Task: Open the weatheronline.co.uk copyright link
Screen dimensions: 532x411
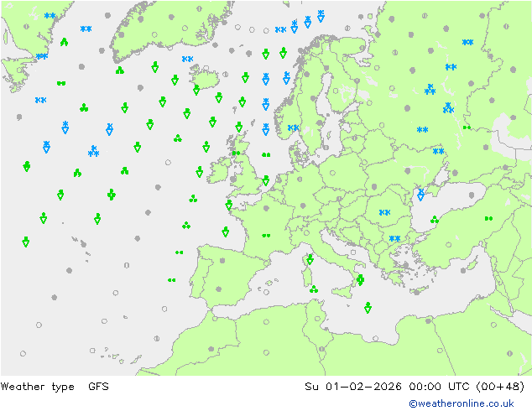Action: click(462, 403)
